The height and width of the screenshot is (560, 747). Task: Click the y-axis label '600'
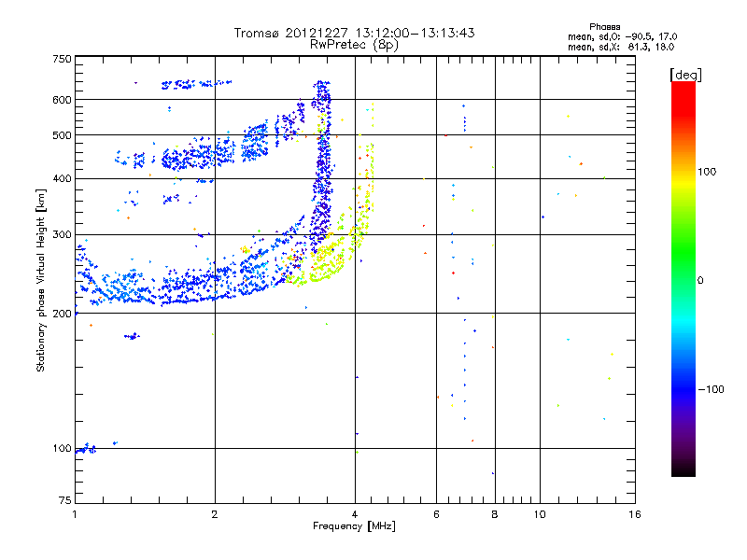[62, 100]
